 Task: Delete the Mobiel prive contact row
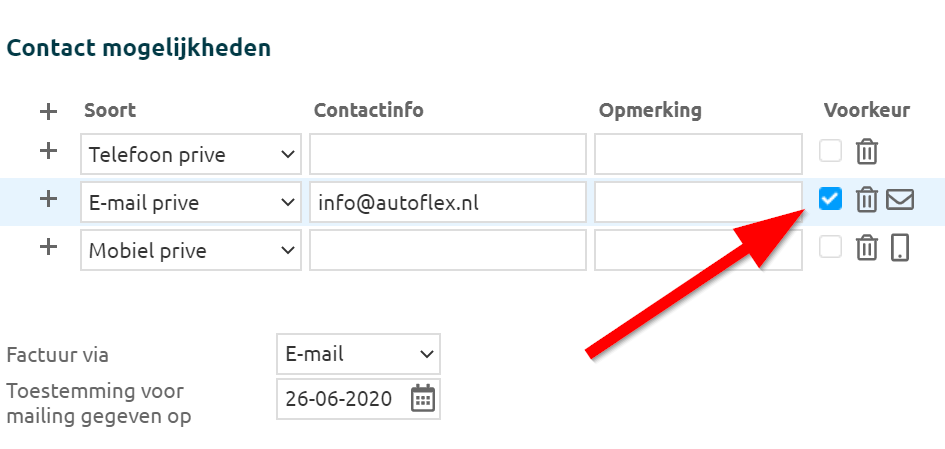(x=867, y=248)
